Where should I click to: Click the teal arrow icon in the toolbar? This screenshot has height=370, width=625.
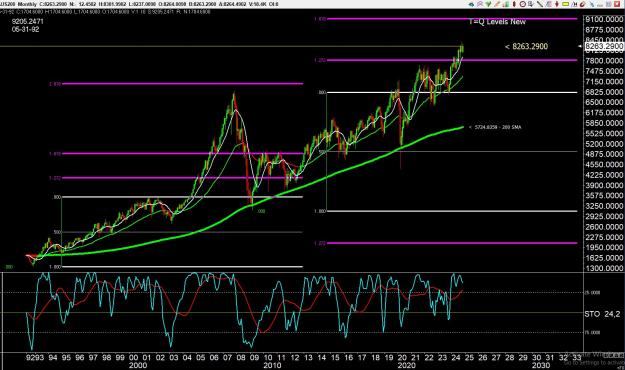(471, 4)
